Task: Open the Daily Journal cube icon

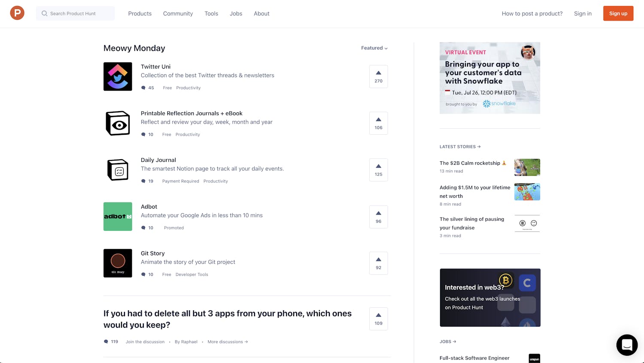Action: point(118,170)
